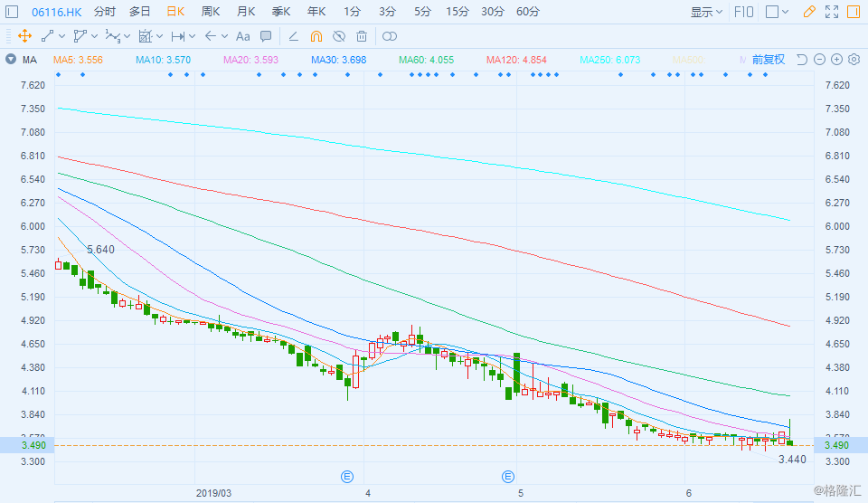Add a comment bubble annotation
Image resolution: width=868 pixels, height=503 pixels.
(266, 36)
